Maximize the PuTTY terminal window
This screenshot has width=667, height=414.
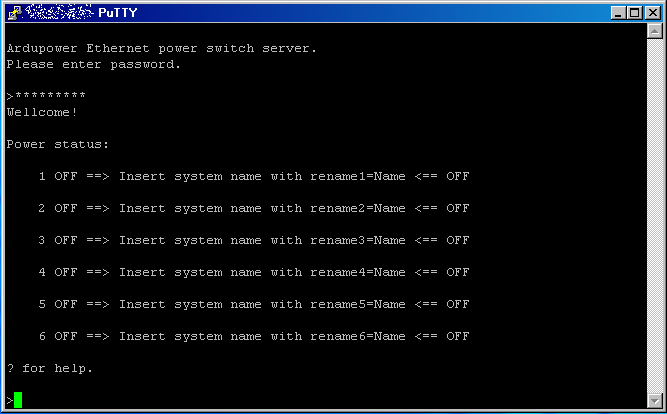pyautogui.click(x=634, y=13)
